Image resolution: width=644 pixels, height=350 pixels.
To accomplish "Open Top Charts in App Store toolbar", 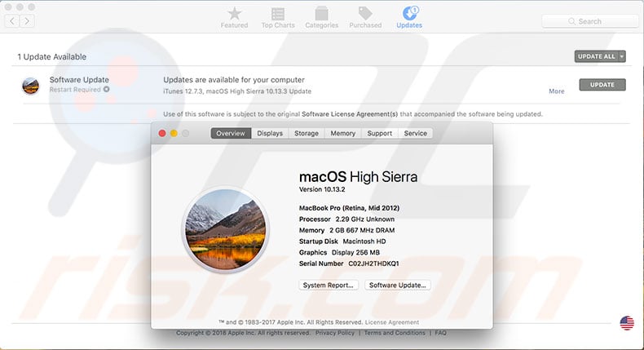I will [x=278, y=18].
